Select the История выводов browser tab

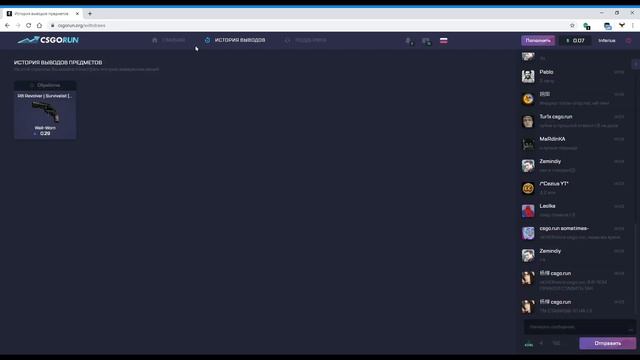tap(42, 13)
